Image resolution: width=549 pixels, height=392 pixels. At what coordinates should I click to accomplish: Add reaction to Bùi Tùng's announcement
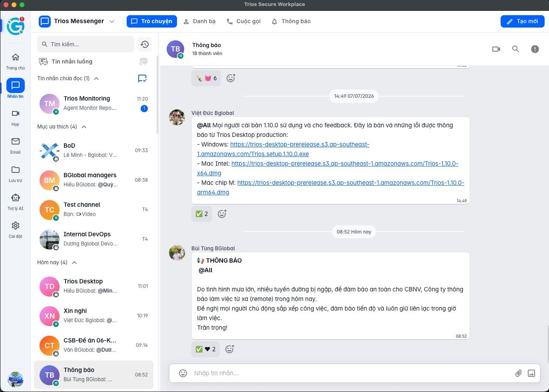pyautogui.click(x=230, y=349)
